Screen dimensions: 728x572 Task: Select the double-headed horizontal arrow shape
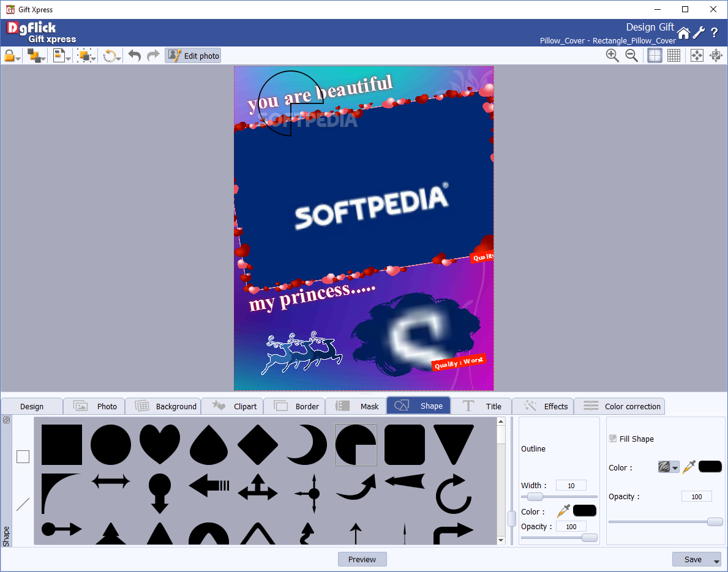110,481
